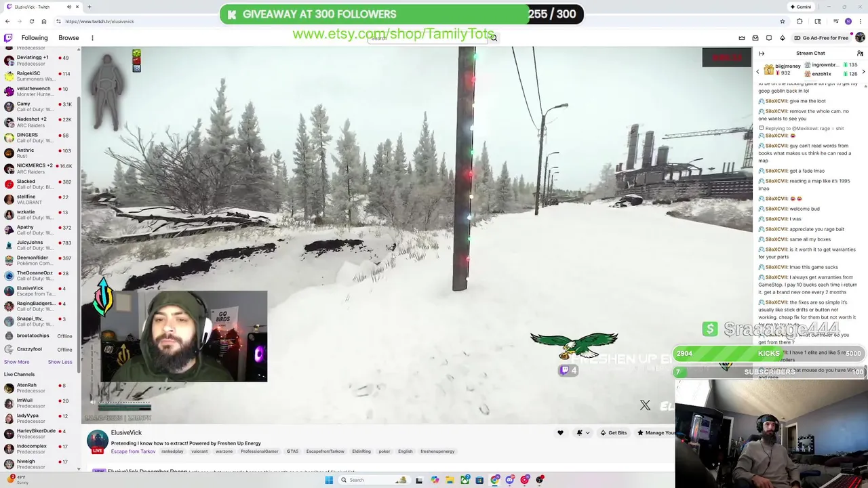This screenshot has width=868, height=488.
Task: Click the browser back arrow
Action: point(7,22)
